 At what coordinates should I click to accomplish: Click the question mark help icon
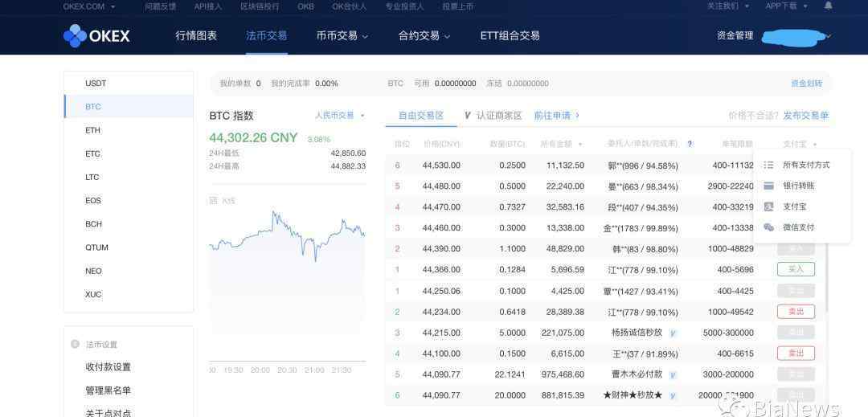690,144
